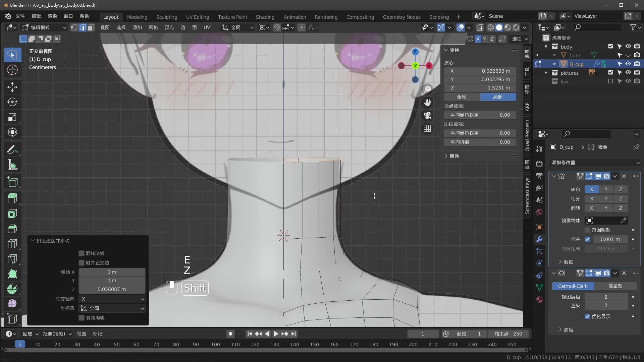Switch to wireframe viewport shading
This screenshot has width=644, height=362.
click(x=491, y=27)
